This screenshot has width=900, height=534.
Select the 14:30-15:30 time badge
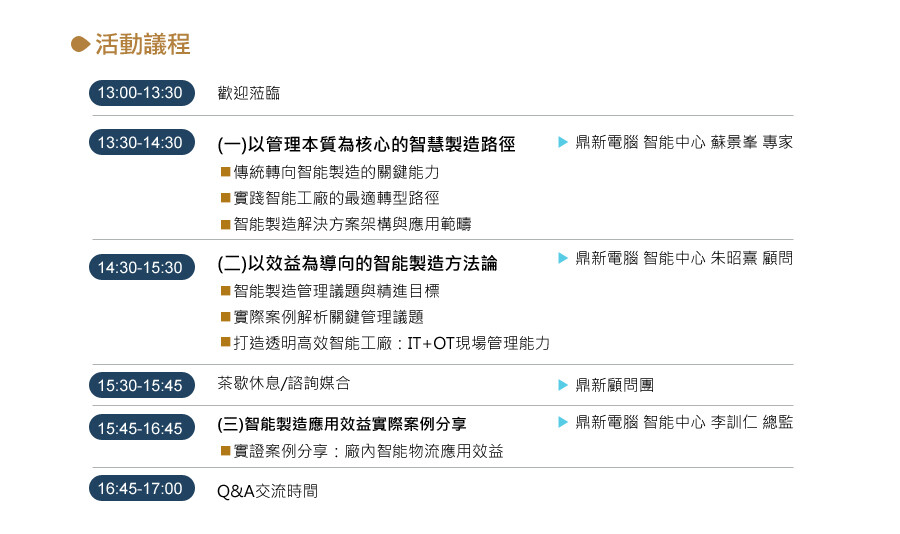142,267
